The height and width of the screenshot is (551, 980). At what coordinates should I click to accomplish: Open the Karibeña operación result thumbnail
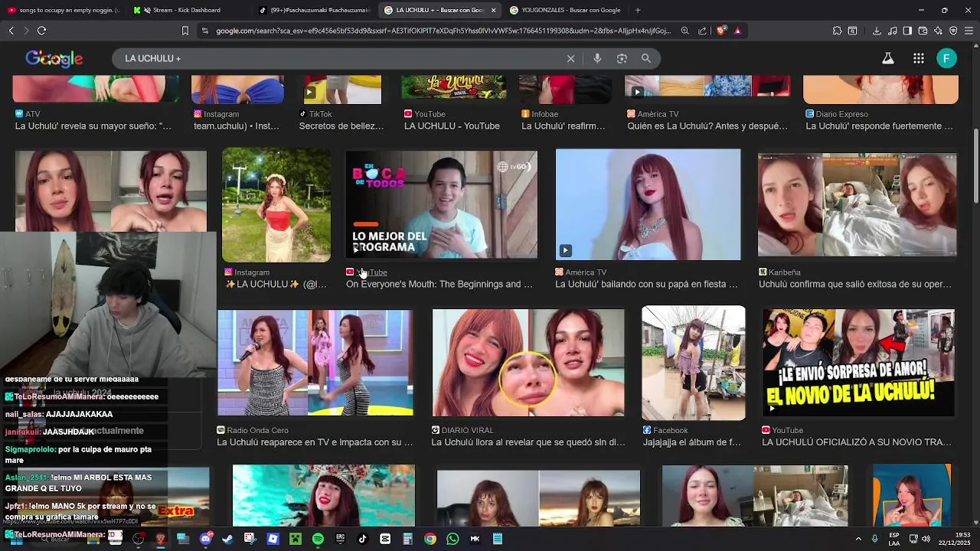tap(857, 204)
